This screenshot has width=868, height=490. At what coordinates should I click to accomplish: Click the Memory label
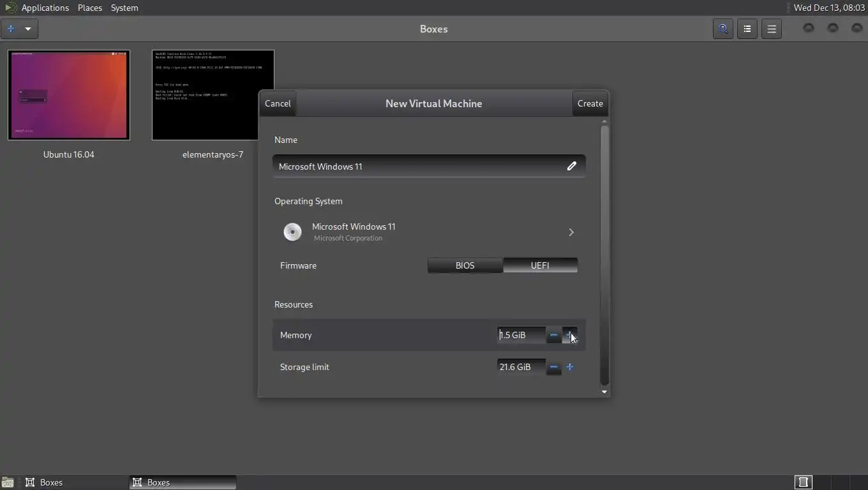click(x=296, y=335)
